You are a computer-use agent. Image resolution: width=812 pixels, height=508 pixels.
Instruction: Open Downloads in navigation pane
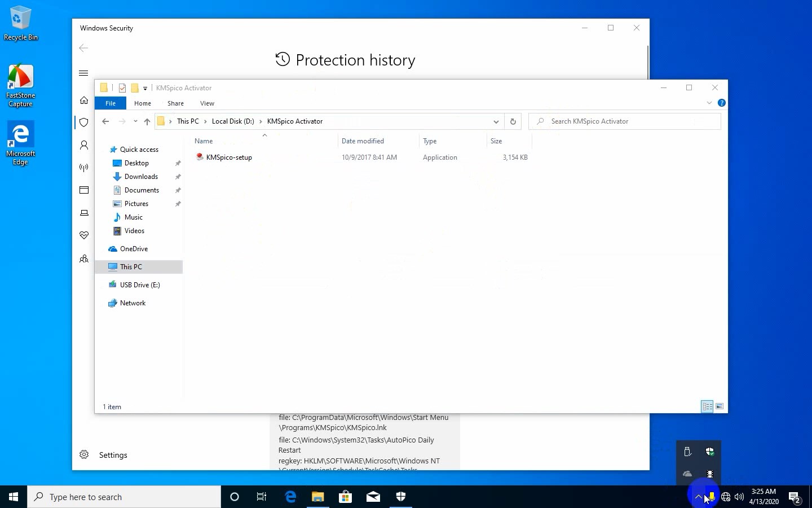pos(141,177)
